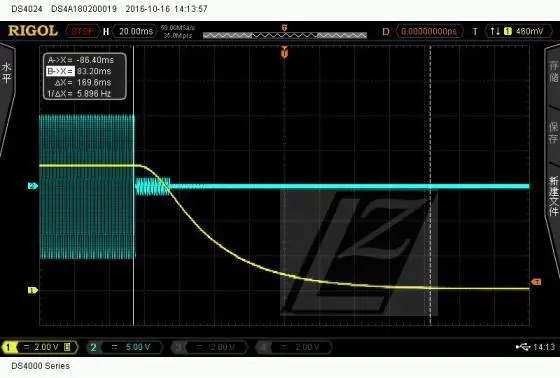The height and width of the screenshot is (378, 560).
Task: Enable channel 4 in bottom bar
Action: click(294, 347)
